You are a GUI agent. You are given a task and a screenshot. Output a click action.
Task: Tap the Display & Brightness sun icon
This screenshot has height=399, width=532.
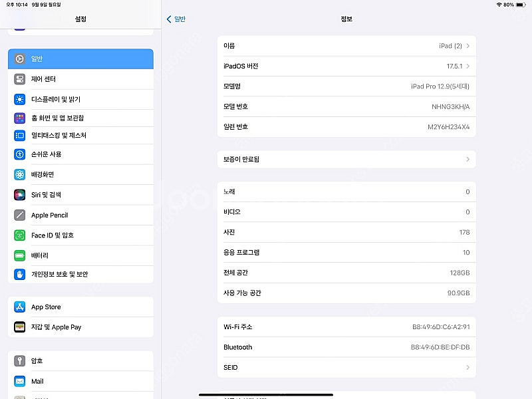(20, 99)
